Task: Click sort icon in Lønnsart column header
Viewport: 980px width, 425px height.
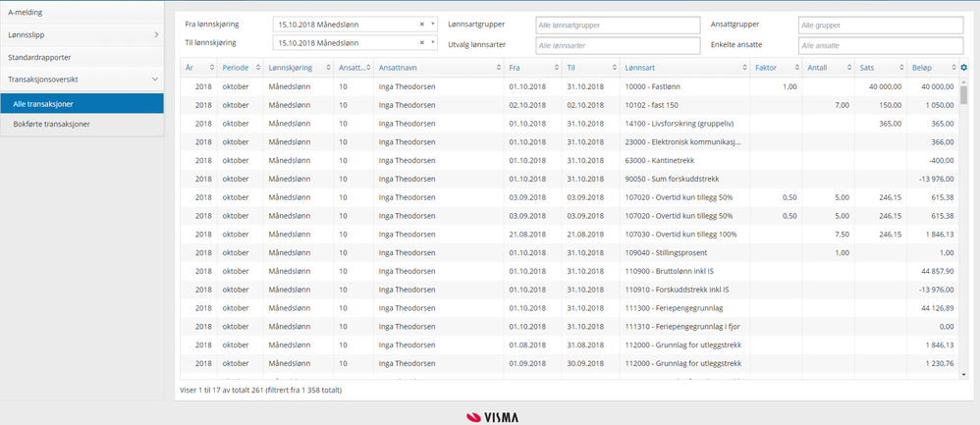Action: click(x=744, y=67)
